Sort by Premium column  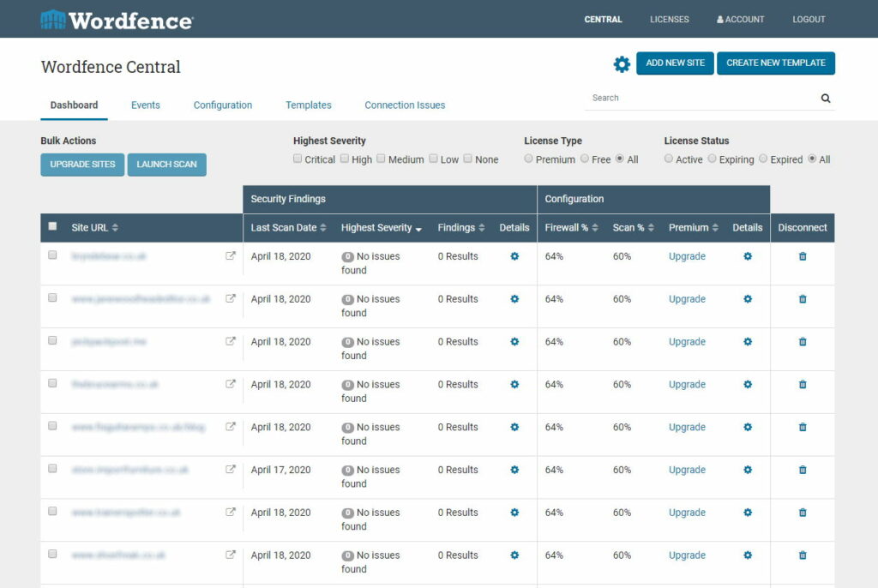694,227
